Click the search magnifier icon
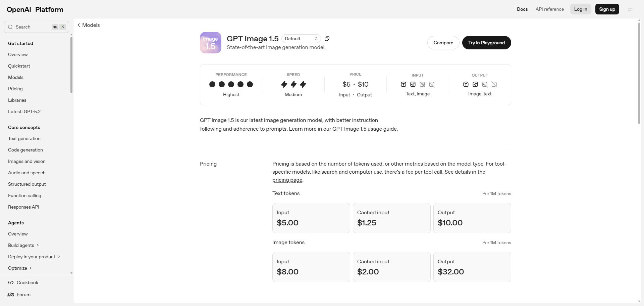 click(10, 27)
